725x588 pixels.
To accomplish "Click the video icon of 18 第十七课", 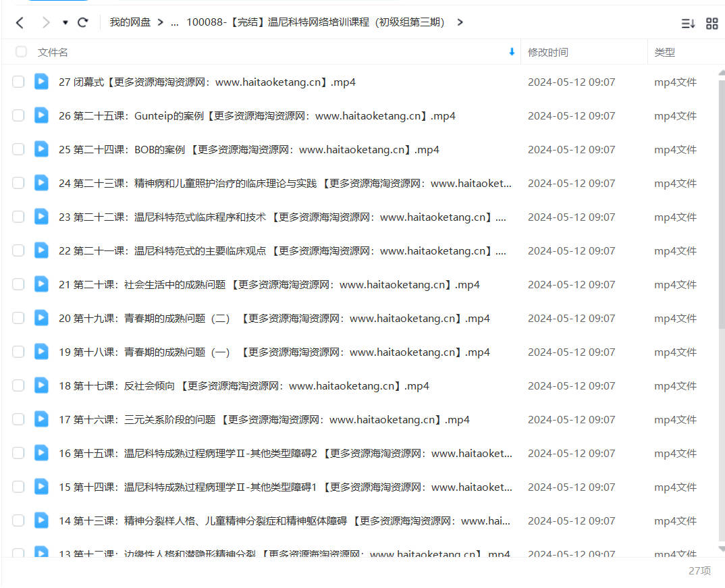I will [x=41, y=385].
